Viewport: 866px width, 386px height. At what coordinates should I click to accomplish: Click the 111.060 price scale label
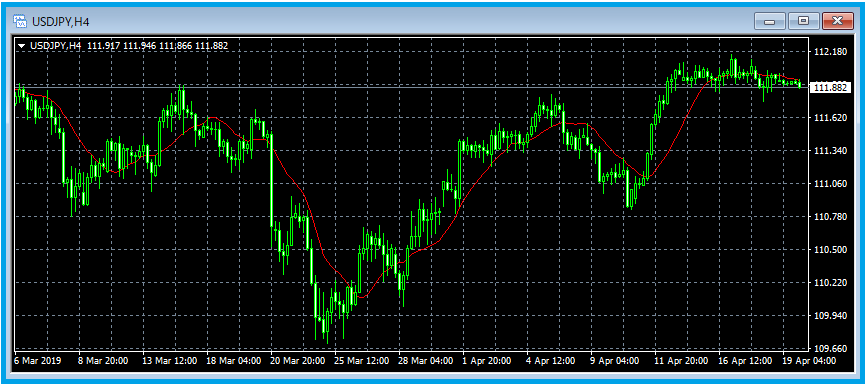(830, 184)
